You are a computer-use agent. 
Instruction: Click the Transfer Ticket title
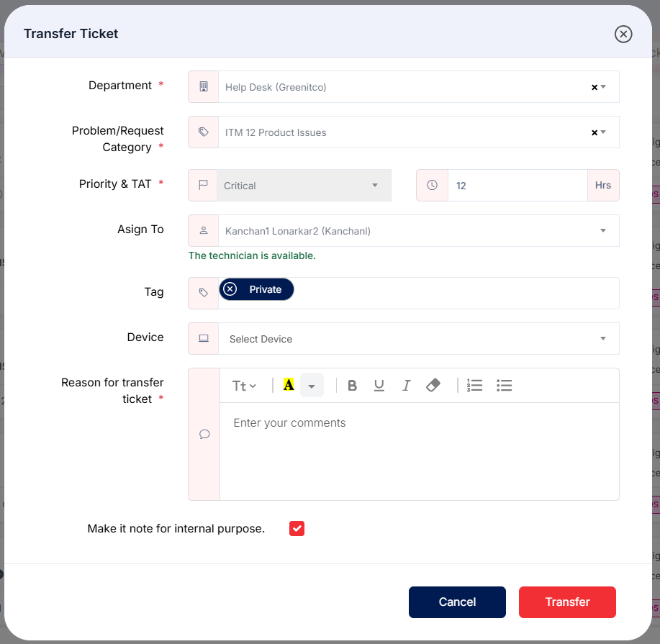71,34
